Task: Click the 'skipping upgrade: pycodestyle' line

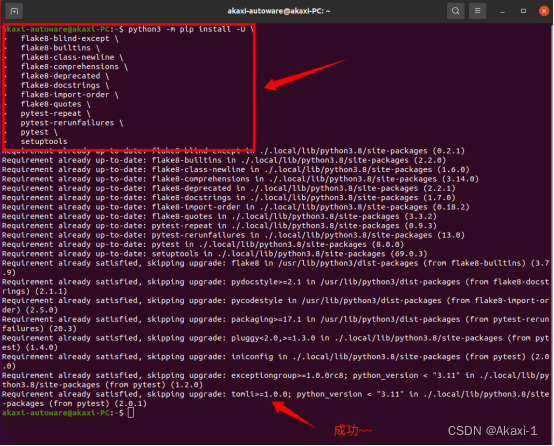Action: [276, 305]
